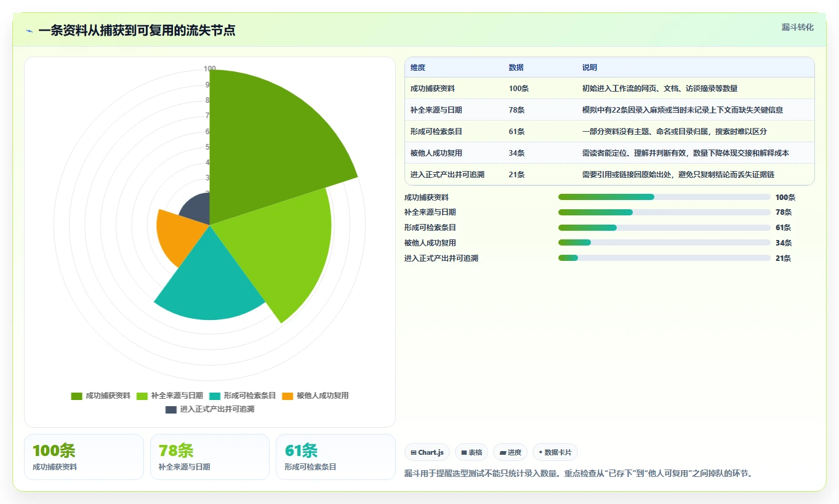
Task: Click the lightning icon beside the page title
Action: coord(29,31)
